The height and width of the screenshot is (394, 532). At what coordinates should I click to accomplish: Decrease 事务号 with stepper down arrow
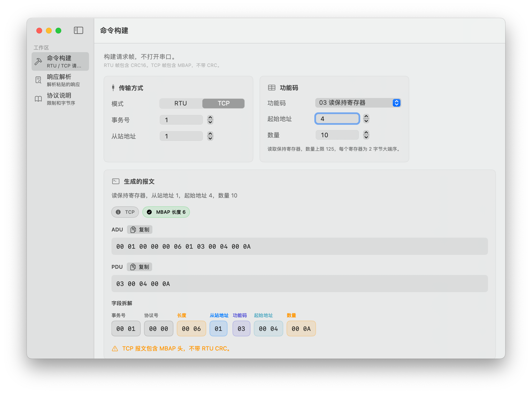(210, 122)
